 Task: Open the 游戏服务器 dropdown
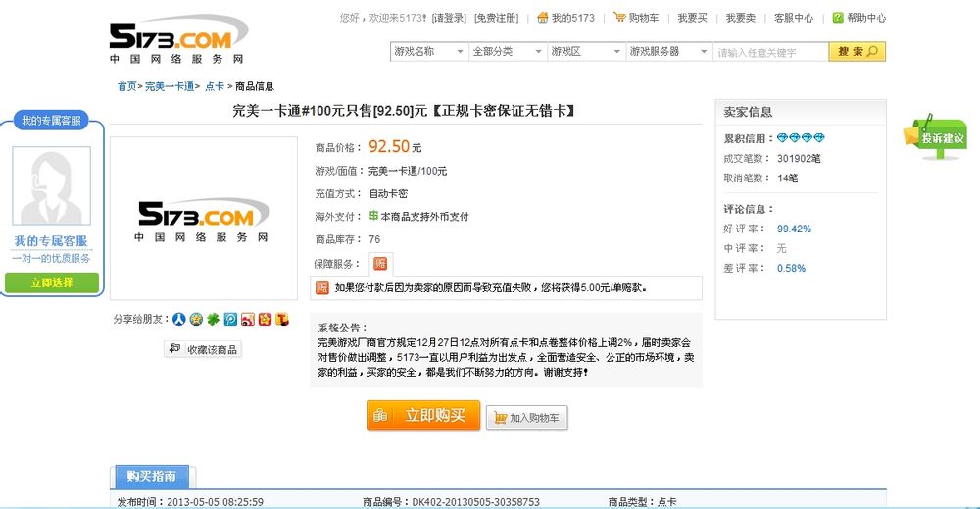(x=668, y=51)
